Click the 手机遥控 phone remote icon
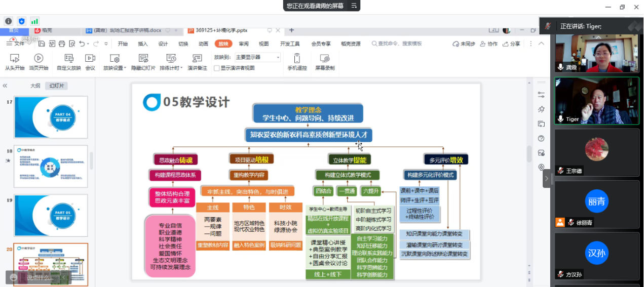 (x=297, y=59)
